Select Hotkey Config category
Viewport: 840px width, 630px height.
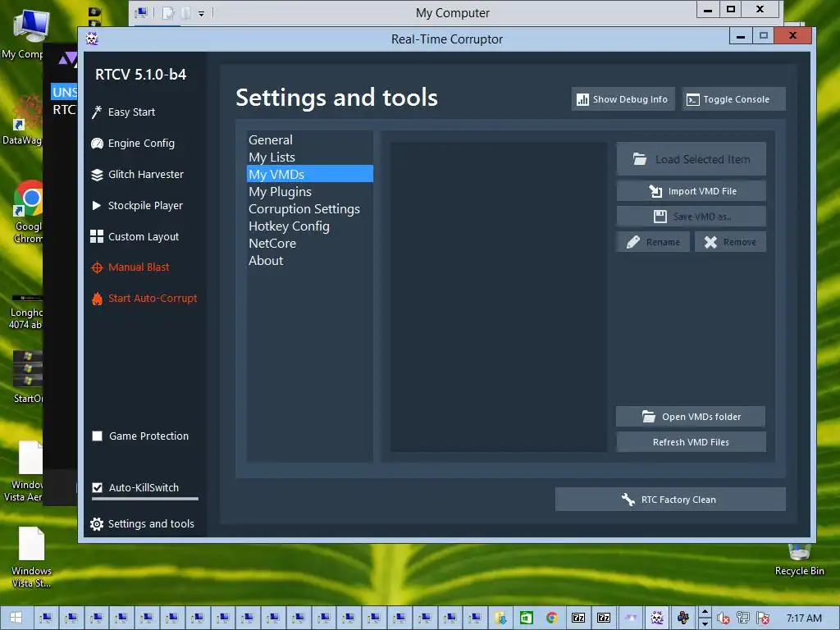309,226
